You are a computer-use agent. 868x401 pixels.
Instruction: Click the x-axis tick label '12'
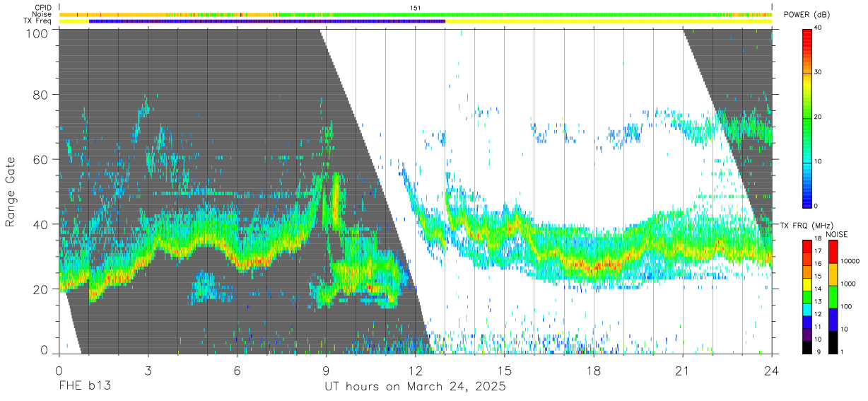415,371
